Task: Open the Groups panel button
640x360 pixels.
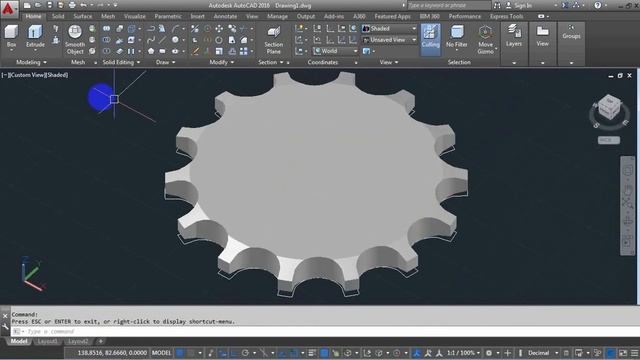Action: 571,32
